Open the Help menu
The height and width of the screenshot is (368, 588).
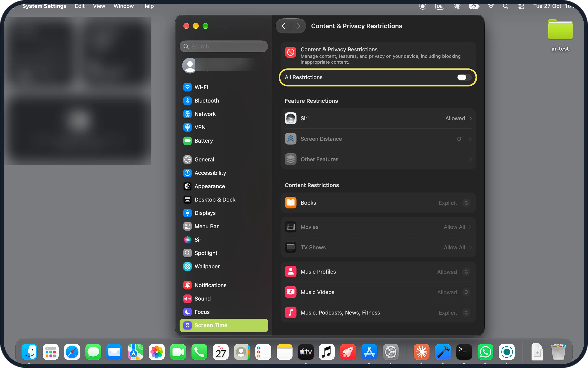click(148, 6)
